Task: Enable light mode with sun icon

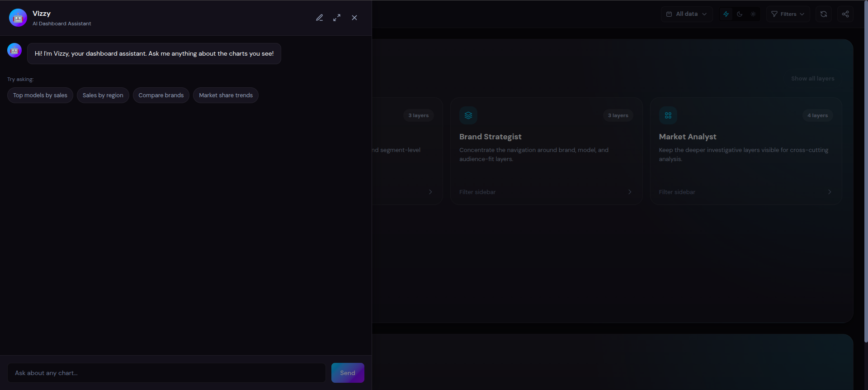Action: [x=753, y=14]
